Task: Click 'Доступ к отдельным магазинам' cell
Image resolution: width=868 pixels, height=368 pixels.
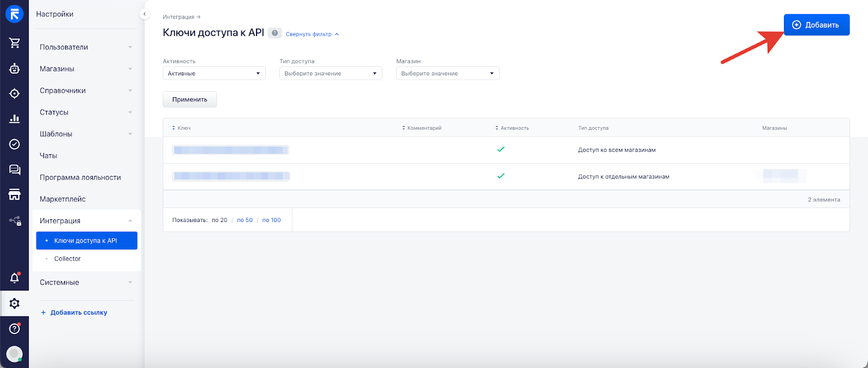Action: [x=623, y=176]
